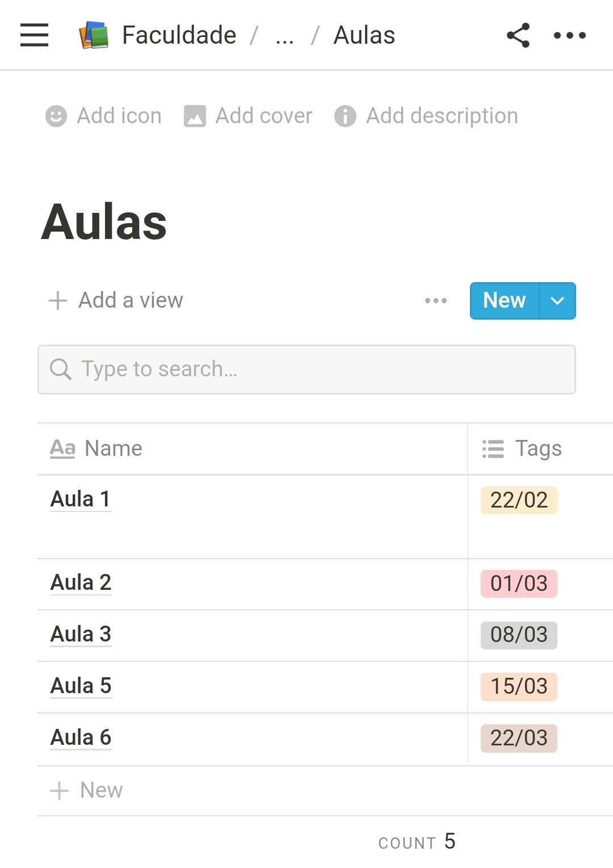Open the hamburger sidebar menu
This screenshot has width=613, height=868.
tap(34, 35)
